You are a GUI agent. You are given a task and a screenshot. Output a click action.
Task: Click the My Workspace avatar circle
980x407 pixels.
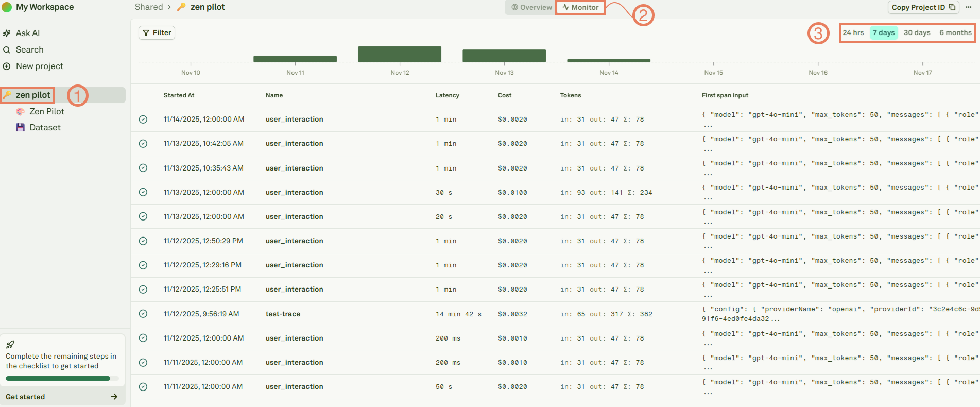(7, 7)
